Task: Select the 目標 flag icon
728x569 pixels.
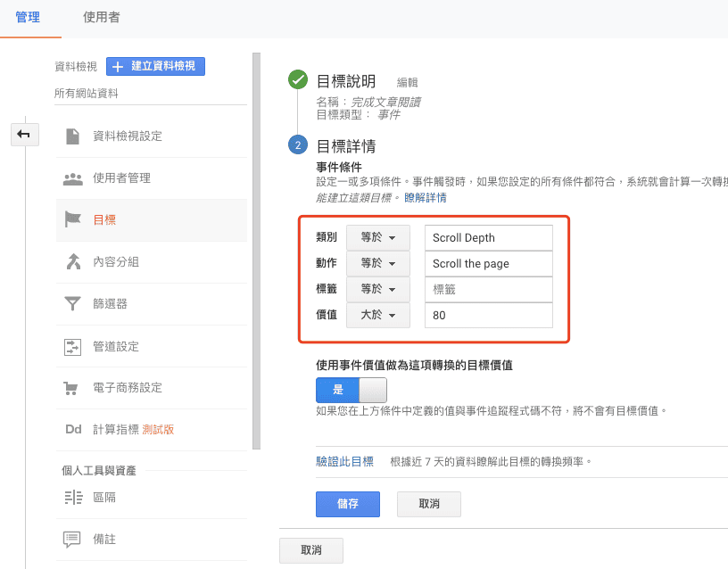Action: click(x=73, y=219)
